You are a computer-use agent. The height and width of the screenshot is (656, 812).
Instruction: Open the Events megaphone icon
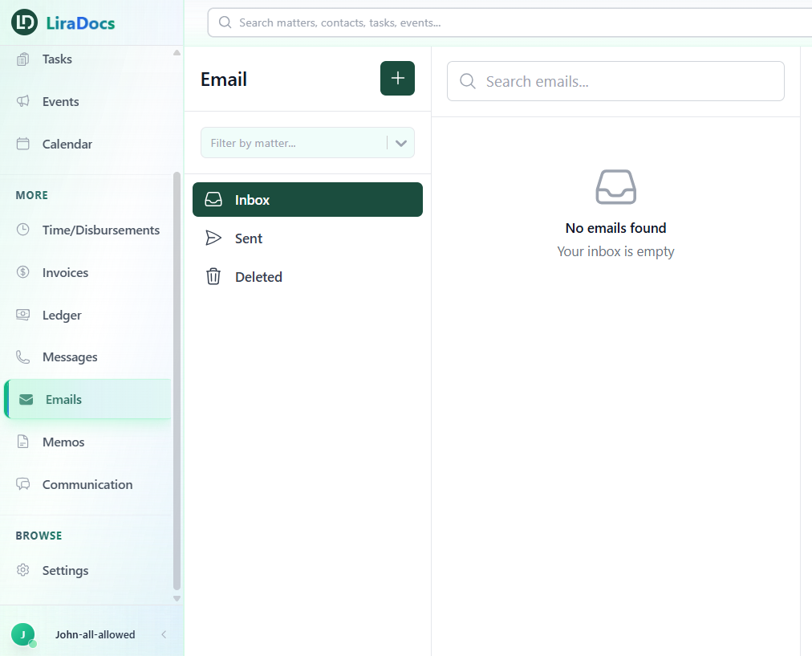click(23, 102)
